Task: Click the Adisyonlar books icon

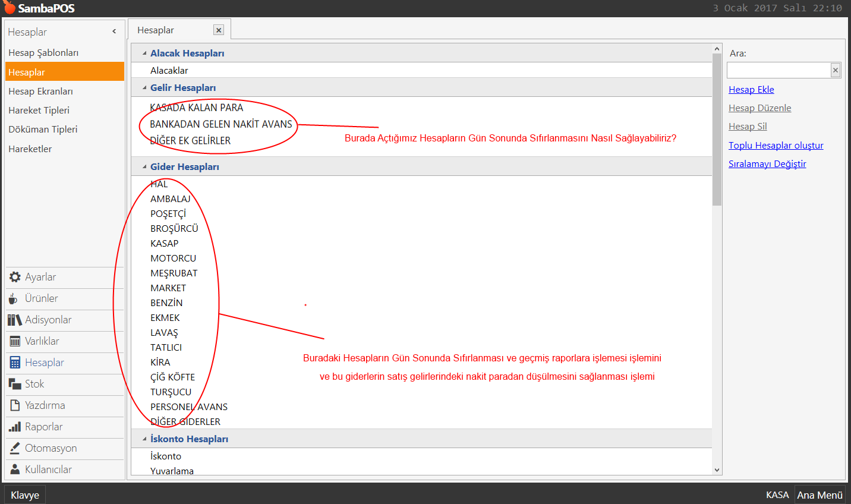Action: pos(15,320)
